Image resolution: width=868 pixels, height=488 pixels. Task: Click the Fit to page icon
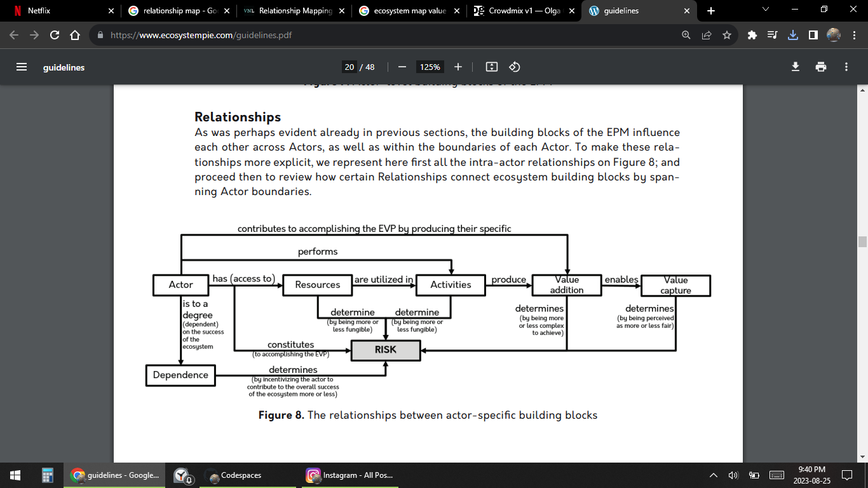coord(491,67)
